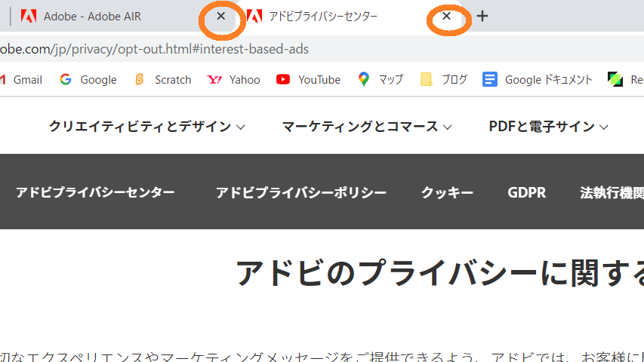
Task: Open a new tab with plus button
Action: point(482,16)
